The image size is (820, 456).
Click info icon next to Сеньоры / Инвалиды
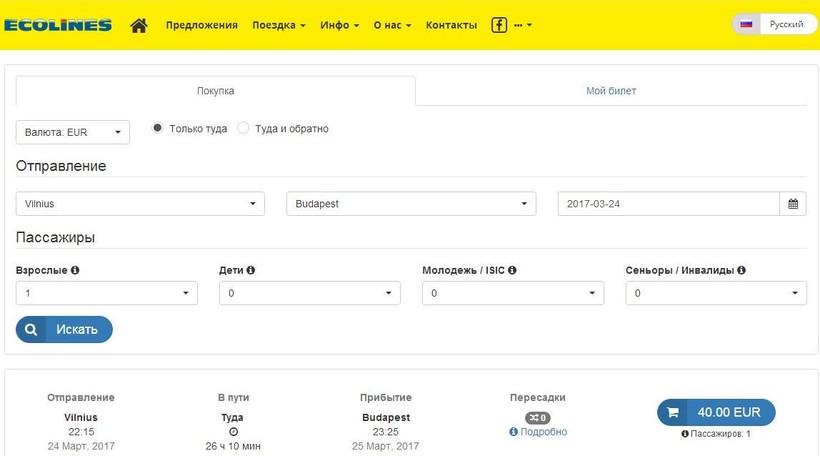tap(742, 270)
